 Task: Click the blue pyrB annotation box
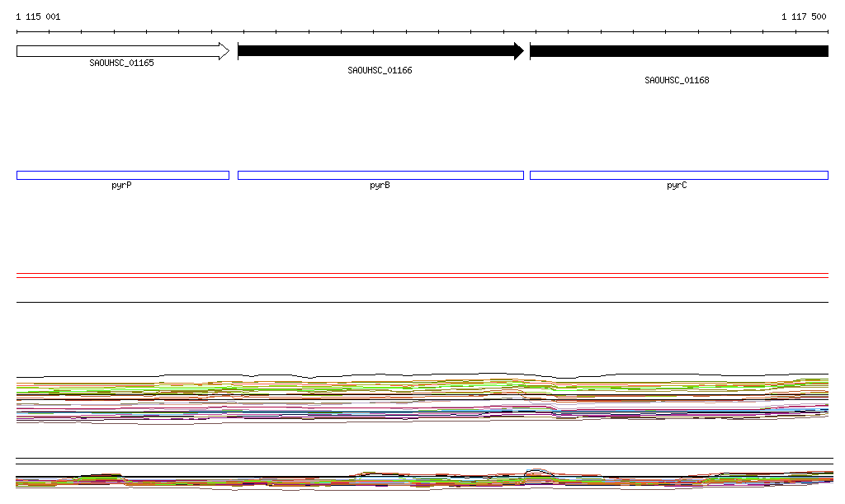pos(380,175)
